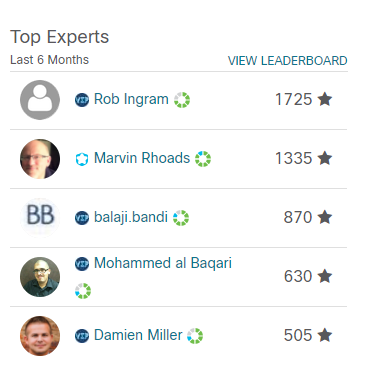Click Rob Ingram's VIP badge icon
This screenshot has height=386, width=379.
(82, 100)
